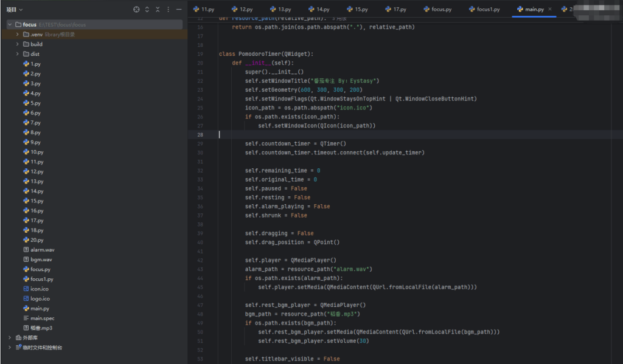Open the project panel options (three dots)
This screenshot has width=623, height=364.
(169, 10)
